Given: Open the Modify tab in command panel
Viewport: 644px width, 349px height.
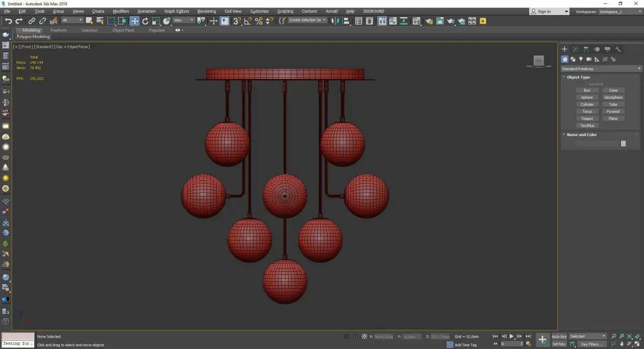Looking at the screenshot, I should 575,49.
